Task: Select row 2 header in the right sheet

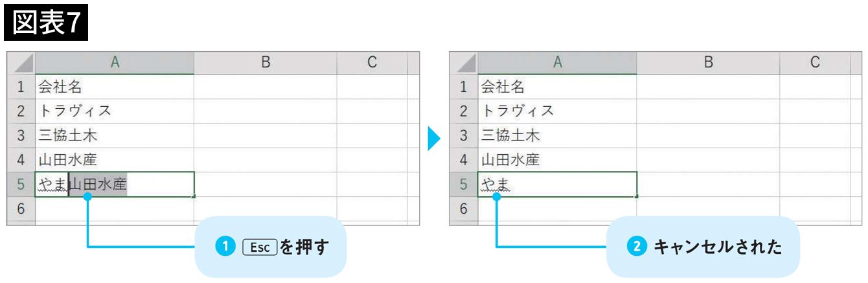Action: (463, 111)
